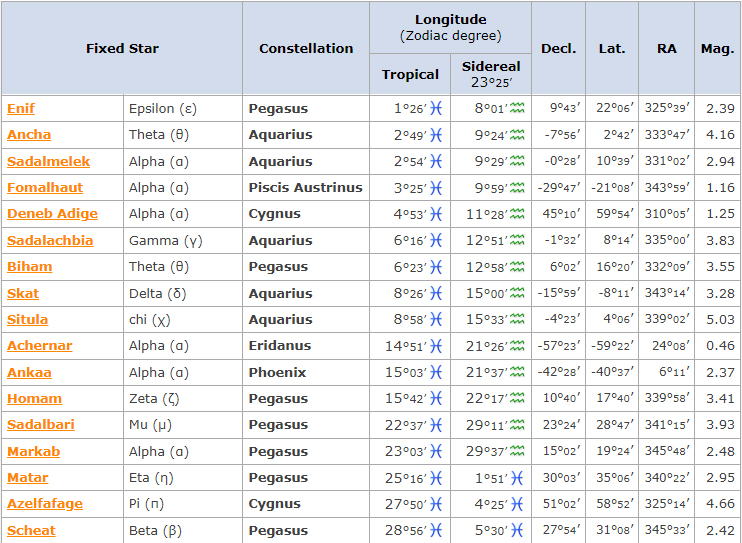
Task: Open the Azelfafage link
Action: coord(45,504)
